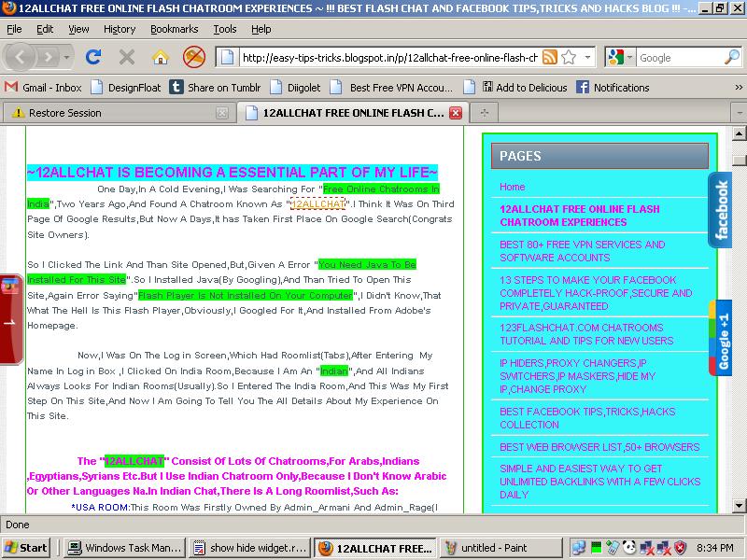The height and width of the screenshot is (560, 747).
Task: Click the red widget on left page edge
Action: 10,319
